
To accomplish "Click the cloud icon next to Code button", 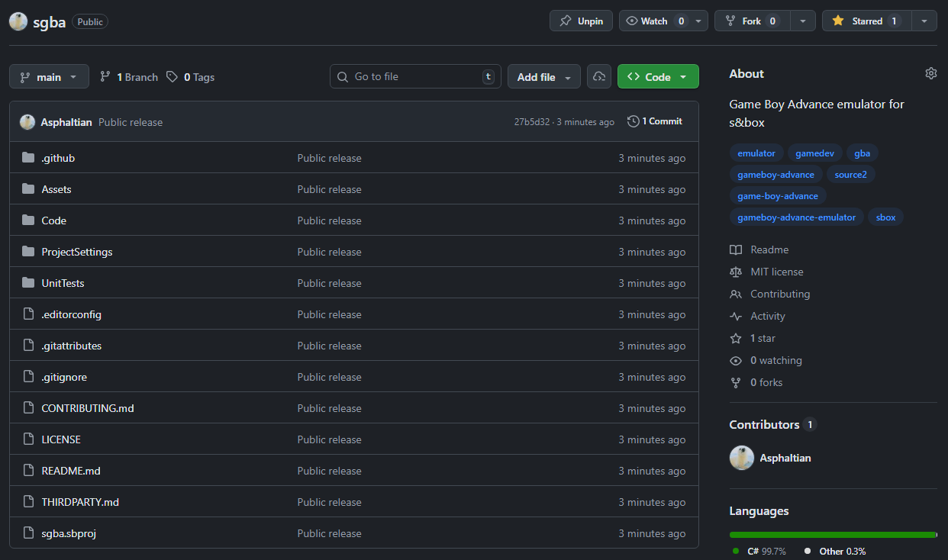I will coord(599,77).
